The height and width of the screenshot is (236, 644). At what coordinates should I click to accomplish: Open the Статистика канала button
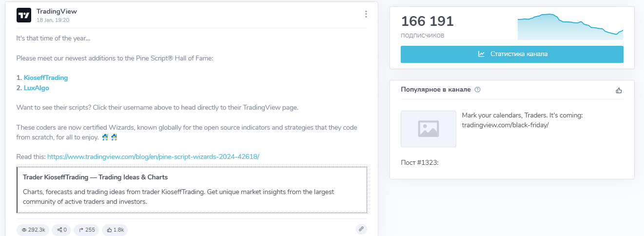point(512,54)
